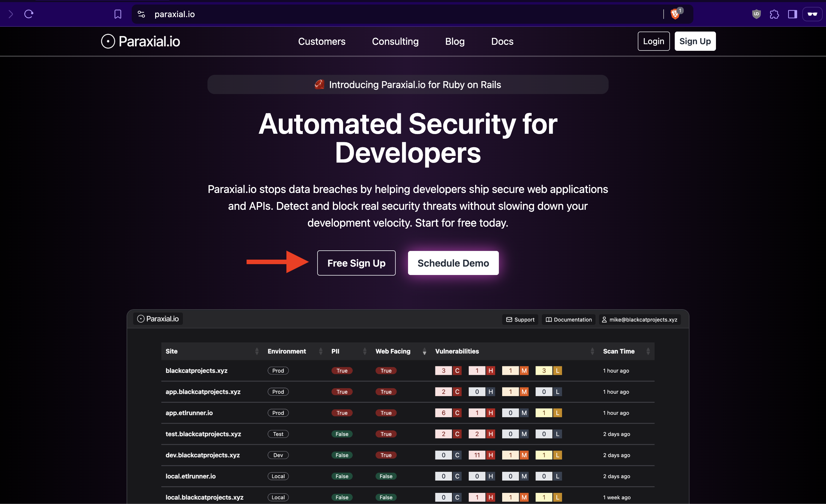Image resolution: width=826 pixels, height=504 pixels.
Task: Select local.blackcatprojects.xyz in the table
Action: tap(204, 497)
